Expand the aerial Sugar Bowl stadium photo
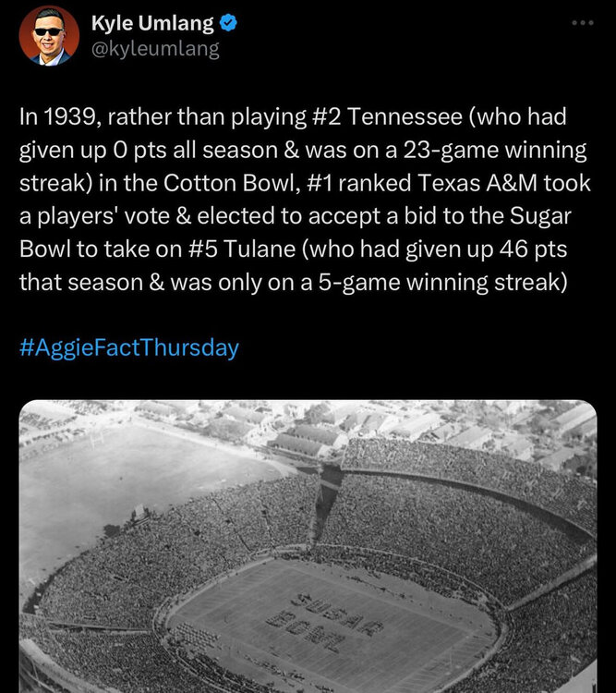The image size is (616, 693). (x=308, y=545)
